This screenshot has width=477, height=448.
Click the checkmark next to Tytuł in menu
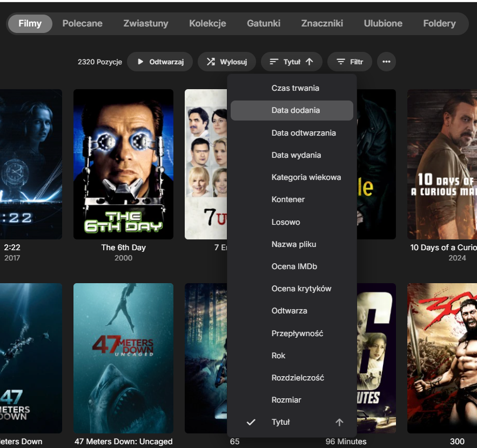pos(251,422)
